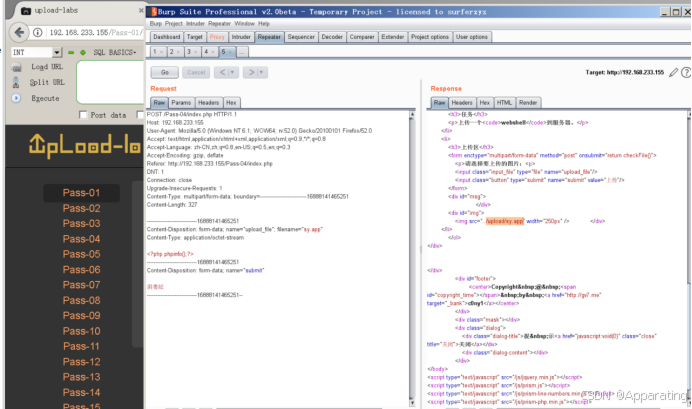
Task: Open the site info icon in address bar
Action: point(38,32)
